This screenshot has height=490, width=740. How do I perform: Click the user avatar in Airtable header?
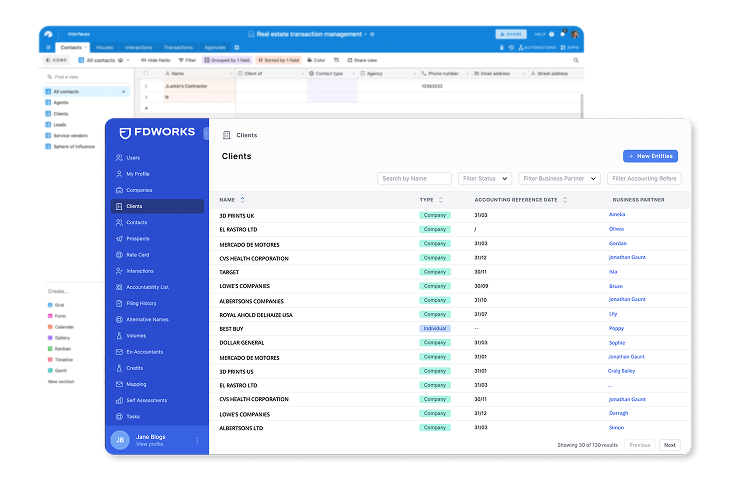575,34
